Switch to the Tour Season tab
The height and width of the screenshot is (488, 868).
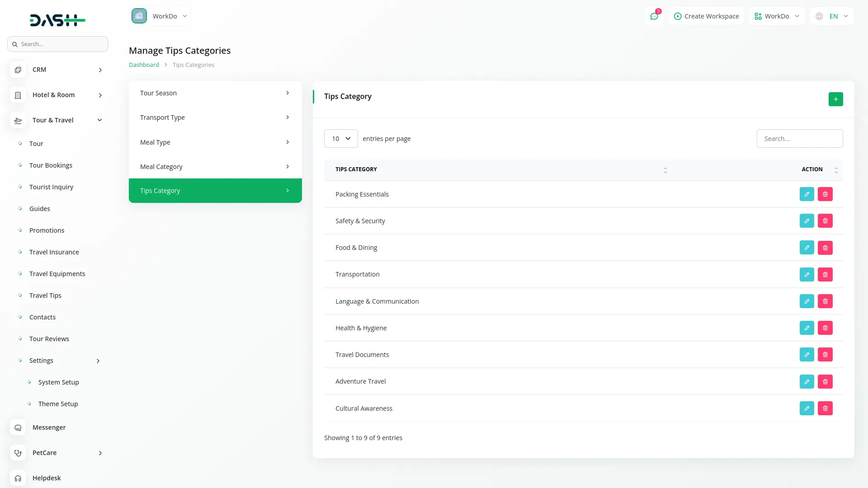coord(215,93)
